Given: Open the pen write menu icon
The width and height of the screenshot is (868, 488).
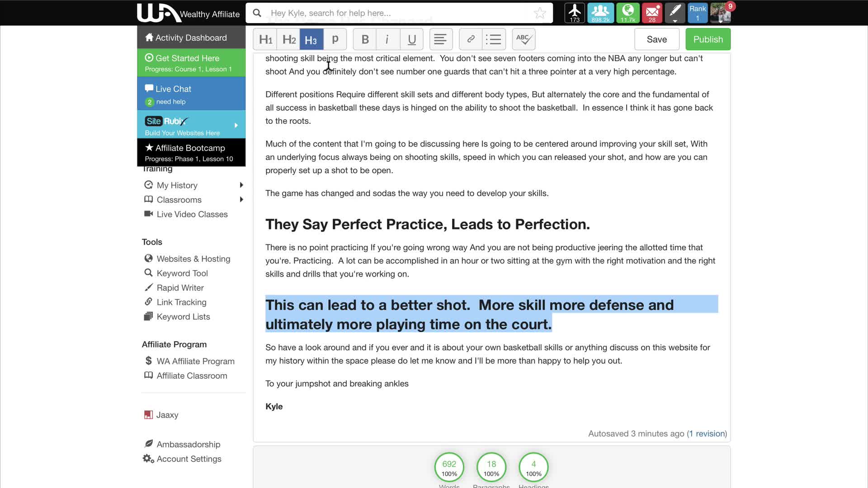Looking at the screenshot, I should [x=675, y=13].
